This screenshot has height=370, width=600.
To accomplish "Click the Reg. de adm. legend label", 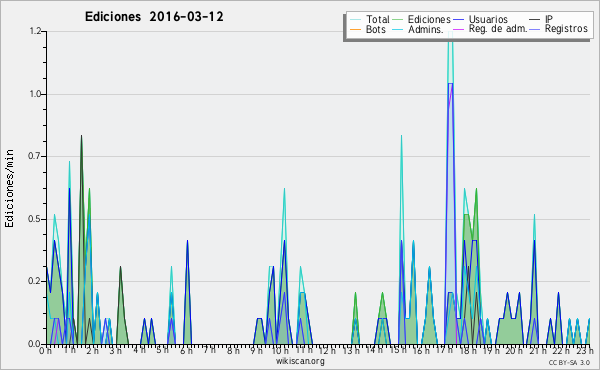I will click(498, 29).
